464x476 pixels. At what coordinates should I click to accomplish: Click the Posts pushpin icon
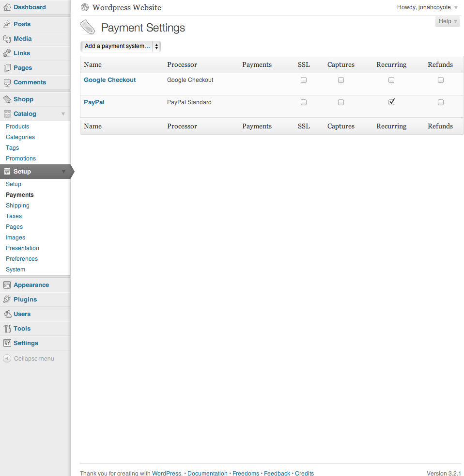[7, 24]
